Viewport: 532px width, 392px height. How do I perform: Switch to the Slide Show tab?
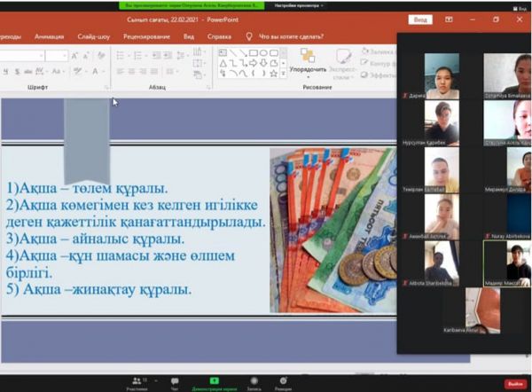click(x=95, y=36)
